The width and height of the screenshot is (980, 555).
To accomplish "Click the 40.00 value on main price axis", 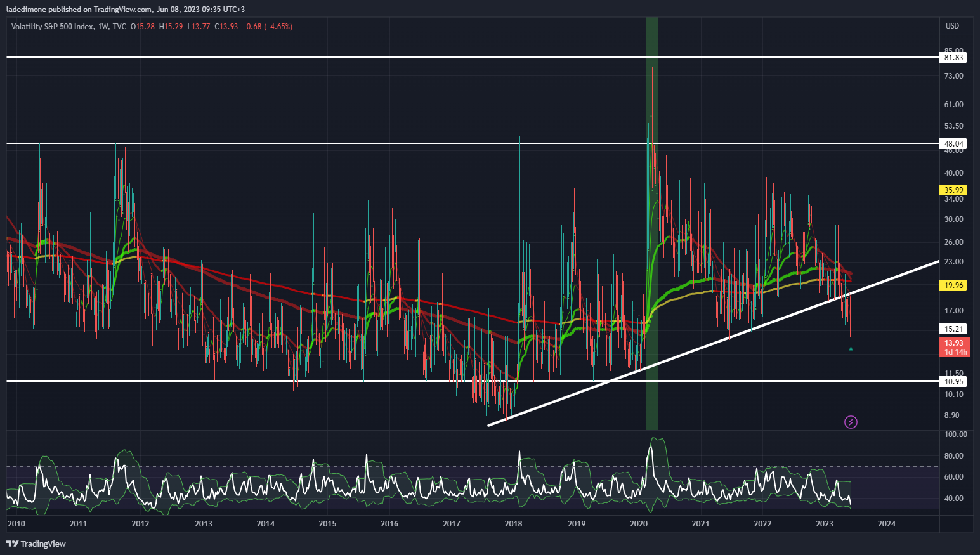I will point(953,173).
